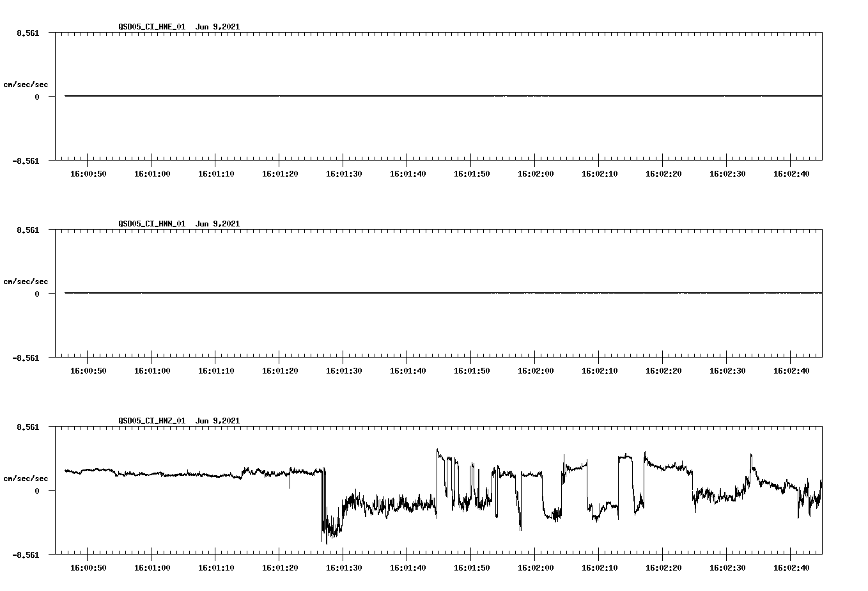The image size is (868, 591).
Task: Click 16:00:50 time label under HNE plot
Action: click(88, 174)
